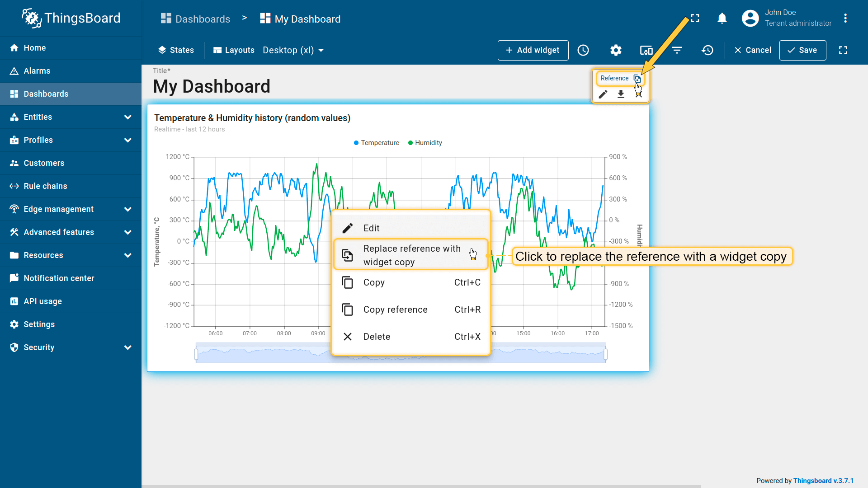868x488 pixels.
Task: Select Replace reference with widget copy
Action: (411, 255)
